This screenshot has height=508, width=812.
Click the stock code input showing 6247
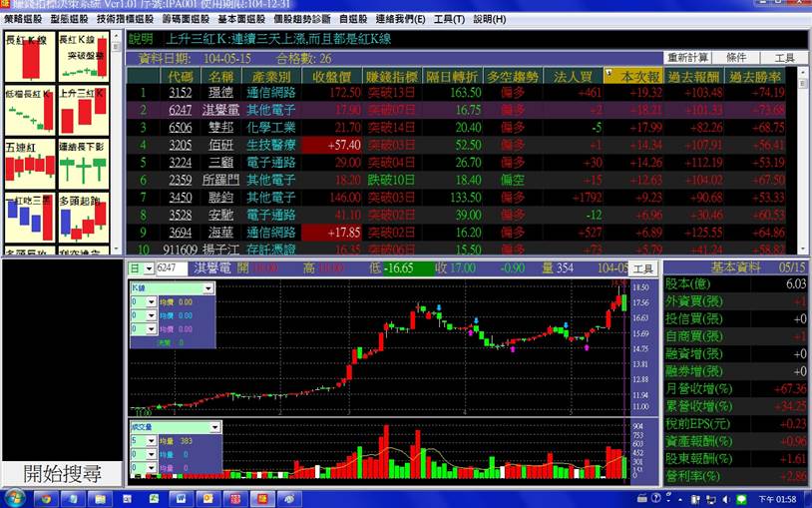coord(171,268)
